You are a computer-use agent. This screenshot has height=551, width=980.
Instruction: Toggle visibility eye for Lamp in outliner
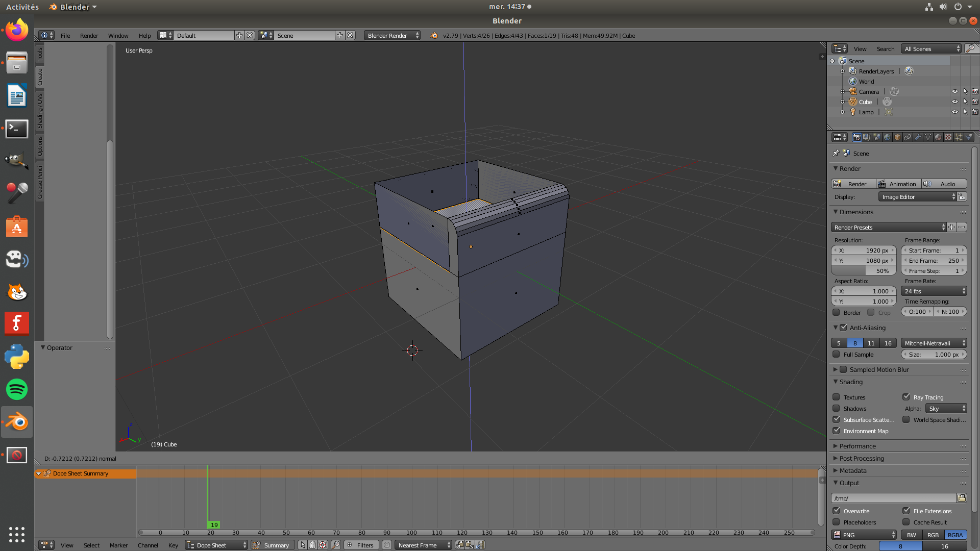(x=955, y=112)
